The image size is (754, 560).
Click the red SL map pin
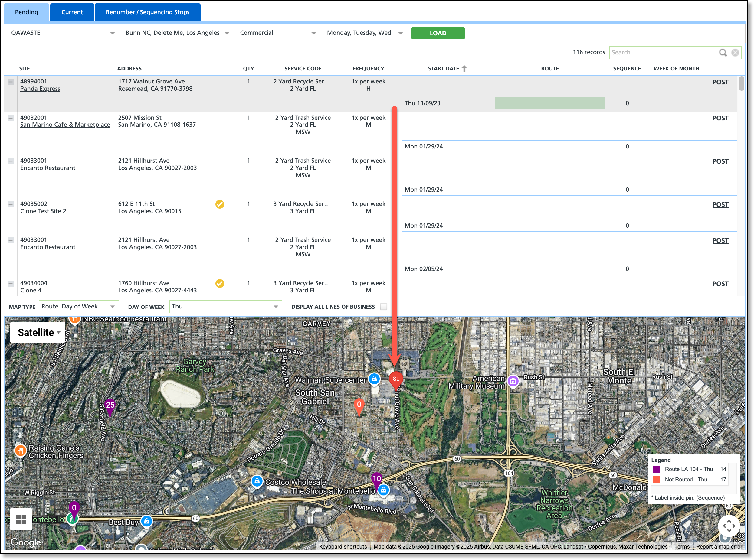[395, 379]
